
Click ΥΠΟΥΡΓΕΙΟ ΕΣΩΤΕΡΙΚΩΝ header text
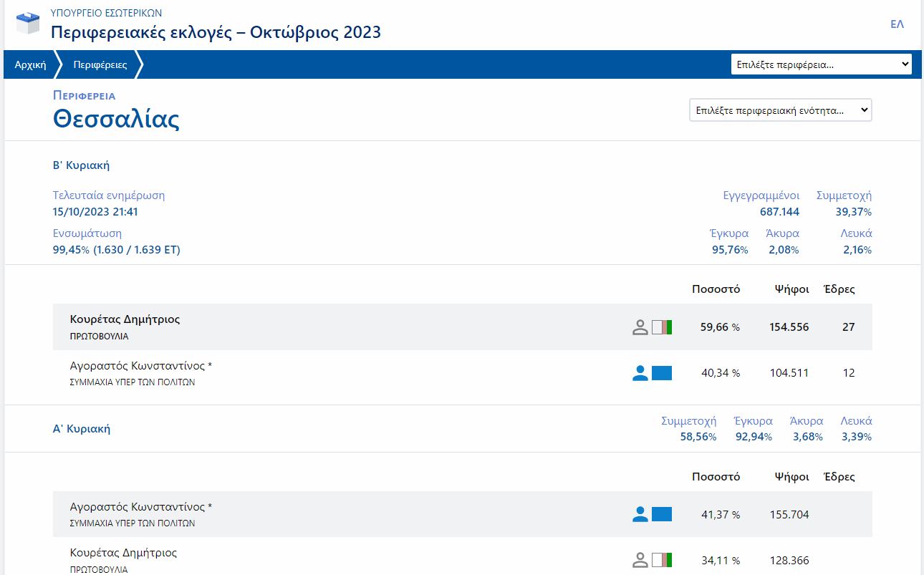point(106,13)
